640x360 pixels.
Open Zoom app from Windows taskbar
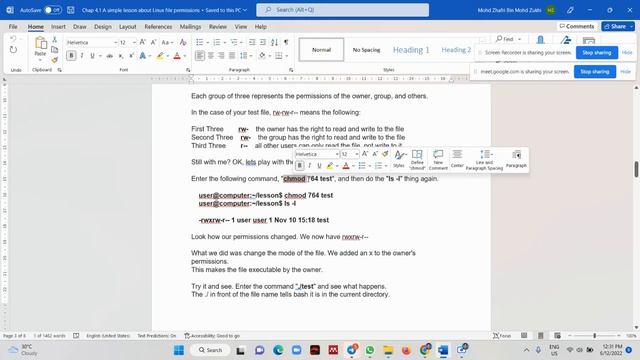[297, 350]
